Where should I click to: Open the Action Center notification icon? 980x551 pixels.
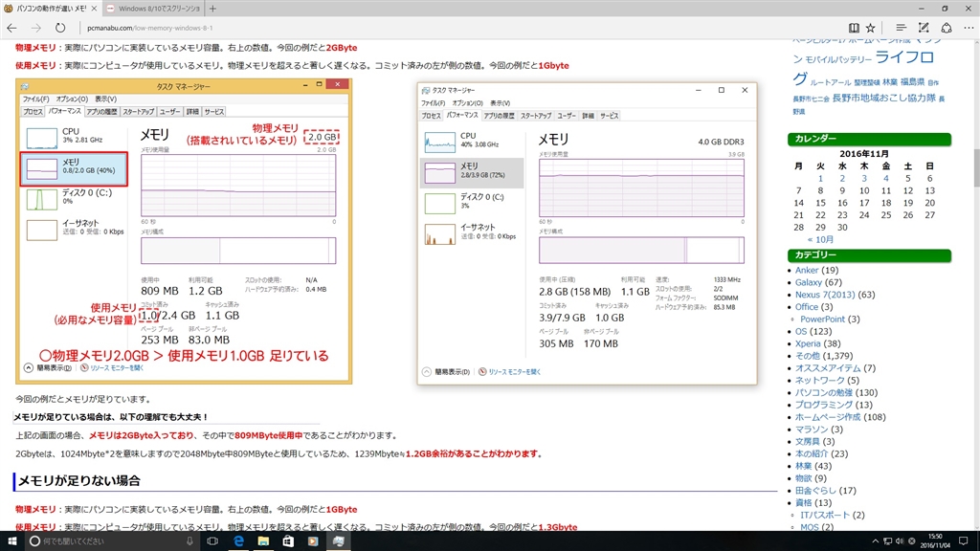(964, 541)
